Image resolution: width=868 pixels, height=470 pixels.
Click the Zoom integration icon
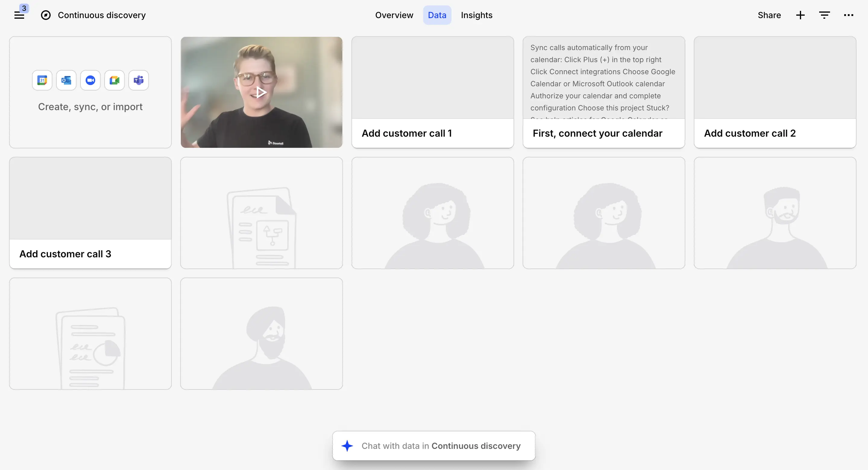coord(90,80)
